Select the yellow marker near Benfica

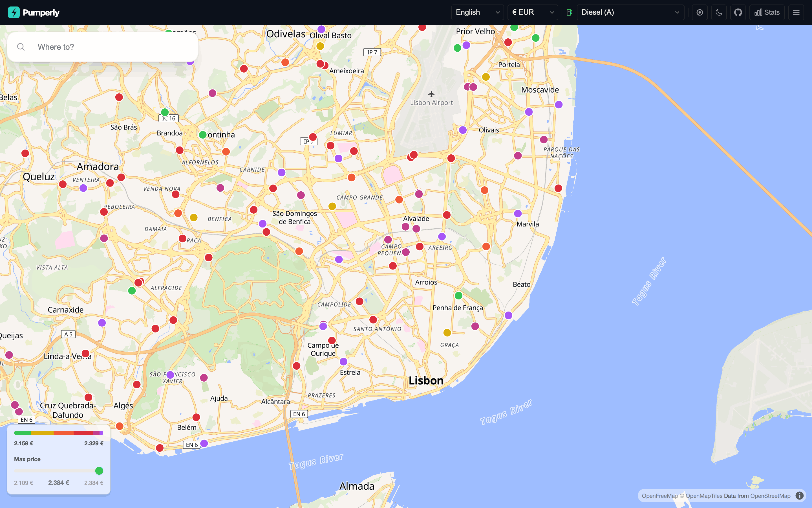point(194,217)
